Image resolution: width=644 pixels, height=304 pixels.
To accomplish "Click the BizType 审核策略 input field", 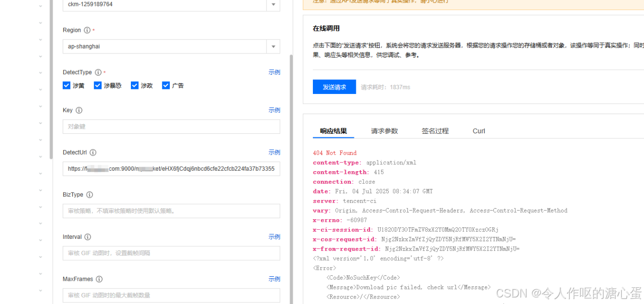I will click(171, 211).
